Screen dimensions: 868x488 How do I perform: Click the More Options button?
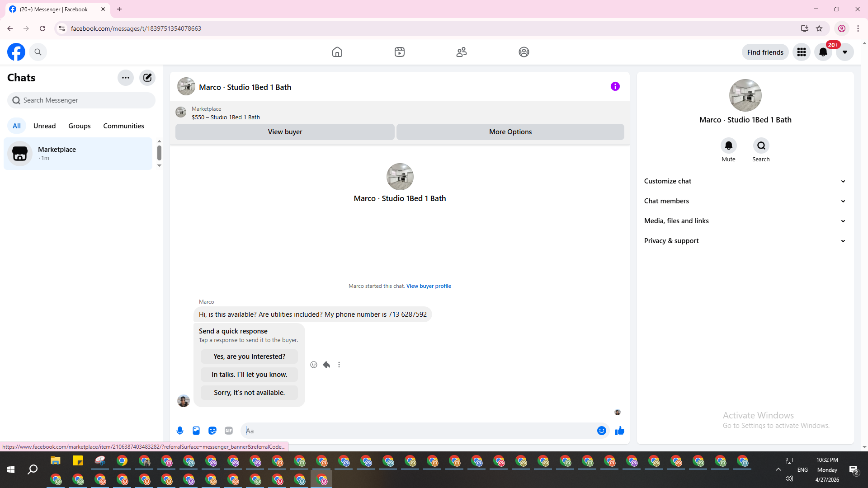click(x=510, y=132)
